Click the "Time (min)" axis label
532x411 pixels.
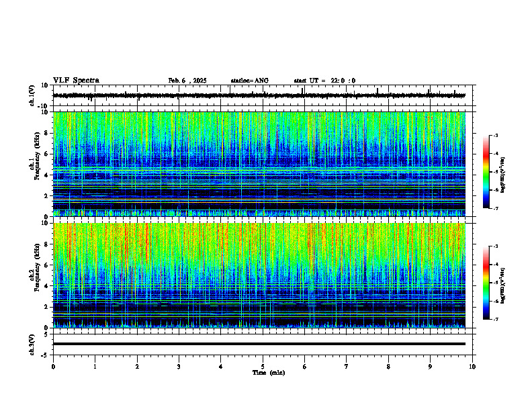[x=269, y=373]
